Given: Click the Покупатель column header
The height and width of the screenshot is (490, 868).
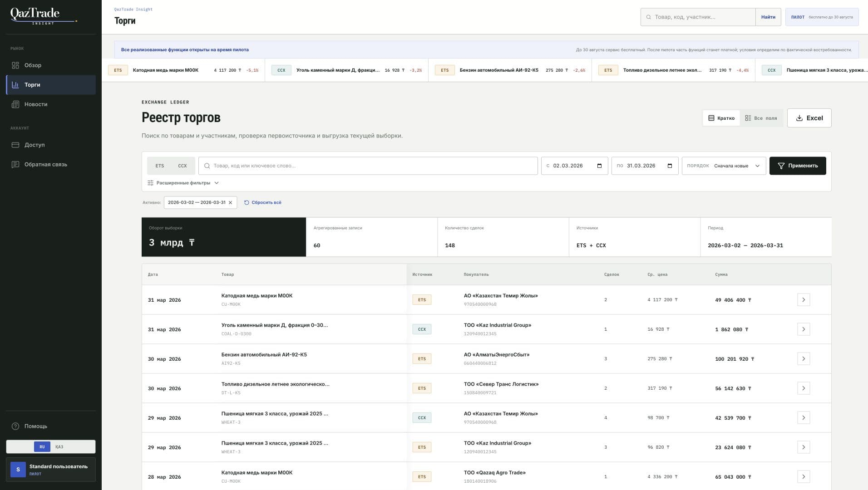Looking at the screenshot, I should click(476, 274).
